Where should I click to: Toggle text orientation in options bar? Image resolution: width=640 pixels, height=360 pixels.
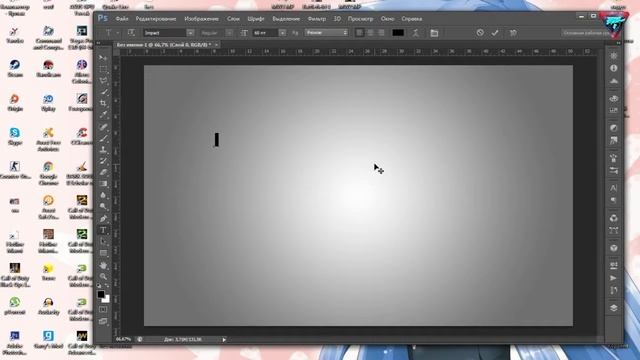(x=131, y=33)
